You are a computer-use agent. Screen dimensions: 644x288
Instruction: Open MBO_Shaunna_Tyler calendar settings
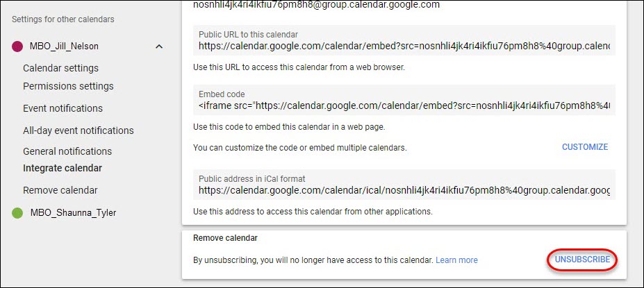click(x=73, y=212)
